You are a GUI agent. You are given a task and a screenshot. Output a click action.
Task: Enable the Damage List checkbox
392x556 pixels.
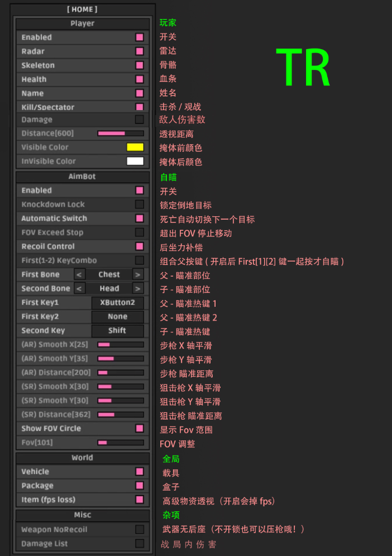[139, 544]
